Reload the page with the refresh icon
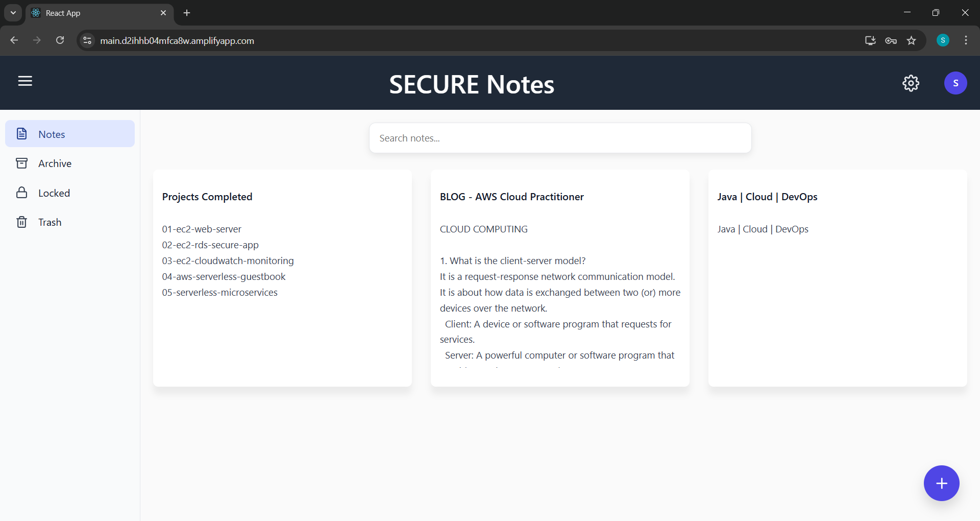Viewport: 980px width, 521px height. pyautogui.click(x=60, y=40)
